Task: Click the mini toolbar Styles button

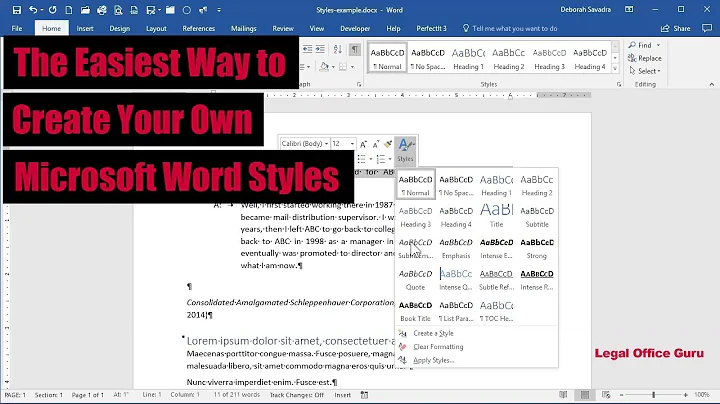Action: click(405, 150)
